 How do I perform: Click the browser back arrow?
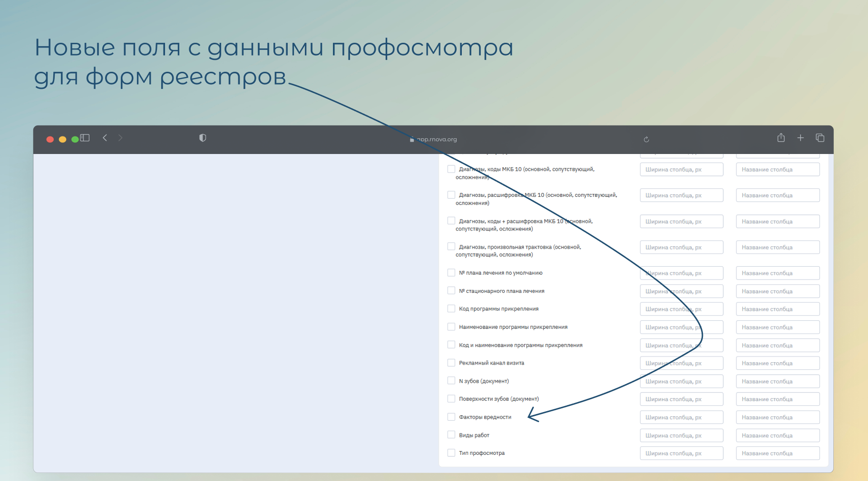105,138
